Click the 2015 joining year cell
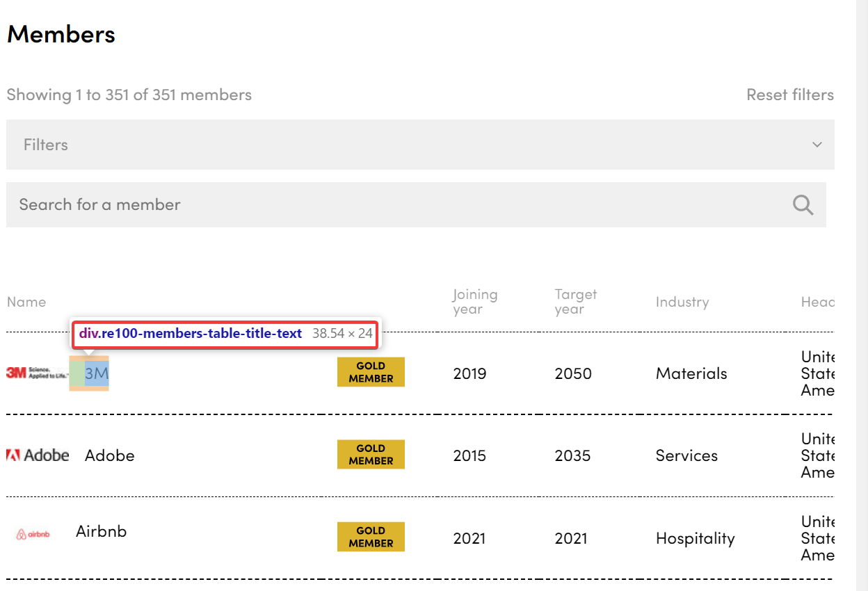This screenshot has height=591, width=868. 470,455
